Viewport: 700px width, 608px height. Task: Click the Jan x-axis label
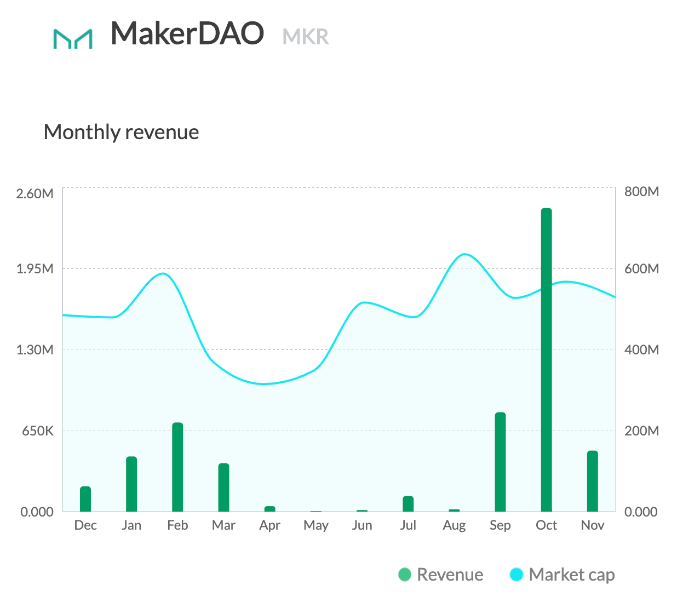[131, 525]
